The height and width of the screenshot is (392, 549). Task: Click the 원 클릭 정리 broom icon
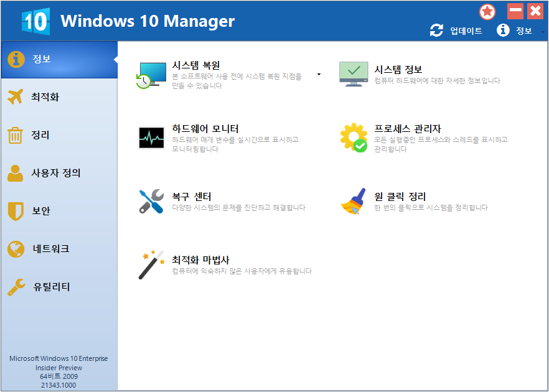(x=354, y=201)
